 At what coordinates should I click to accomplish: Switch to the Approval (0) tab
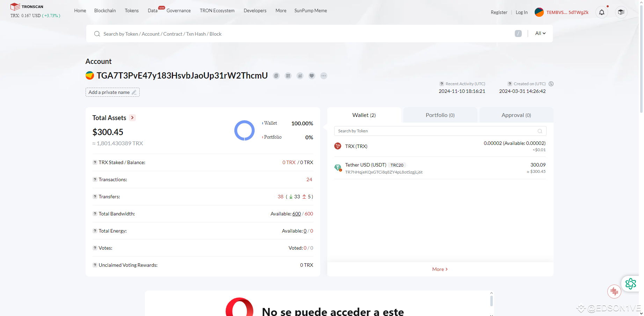(x=516, y=115)
